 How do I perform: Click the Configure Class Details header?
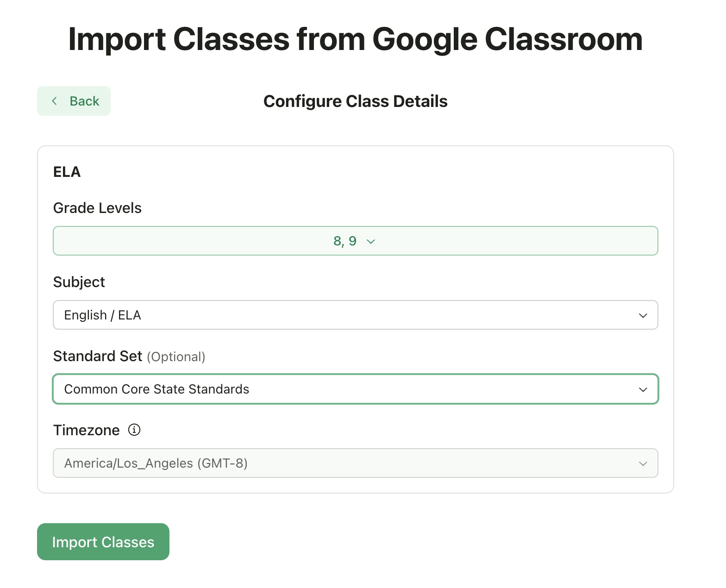pyautogui.click(x=355, y=101)
